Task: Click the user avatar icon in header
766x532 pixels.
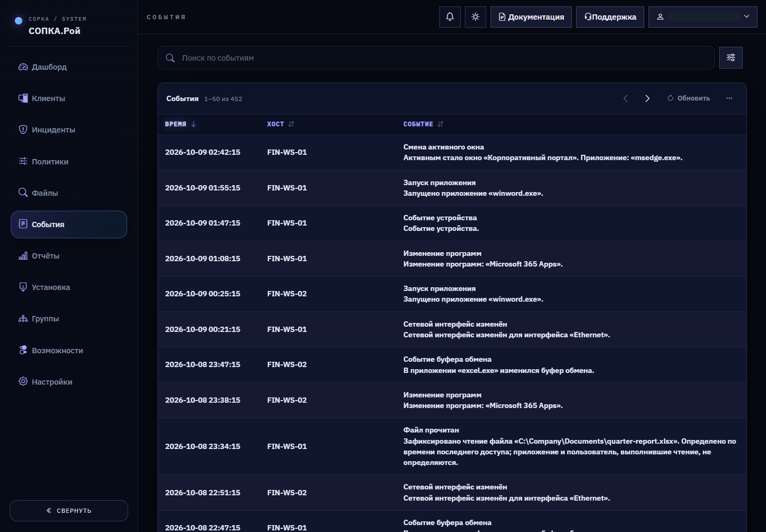Action: point(660,17)
